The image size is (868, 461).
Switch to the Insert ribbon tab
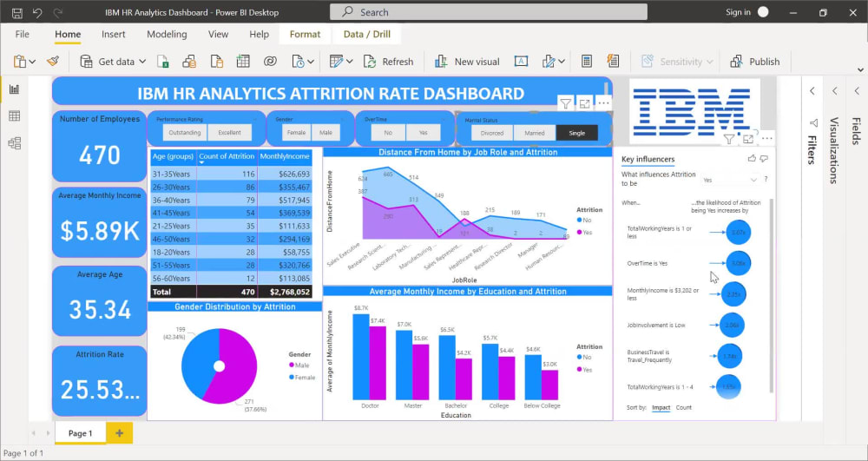click(x=114, y=35)
